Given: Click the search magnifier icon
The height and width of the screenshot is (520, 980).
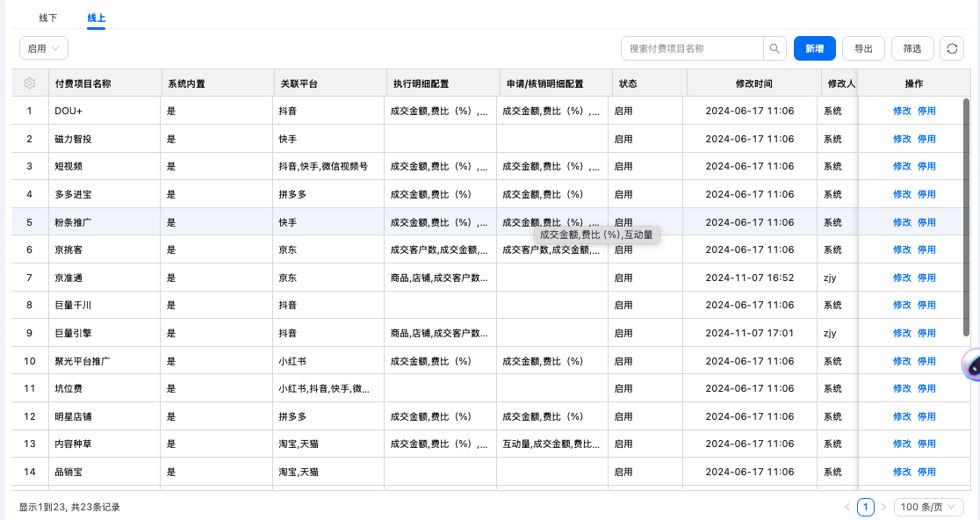Looking at the screenshot, I should click(775, 48).
